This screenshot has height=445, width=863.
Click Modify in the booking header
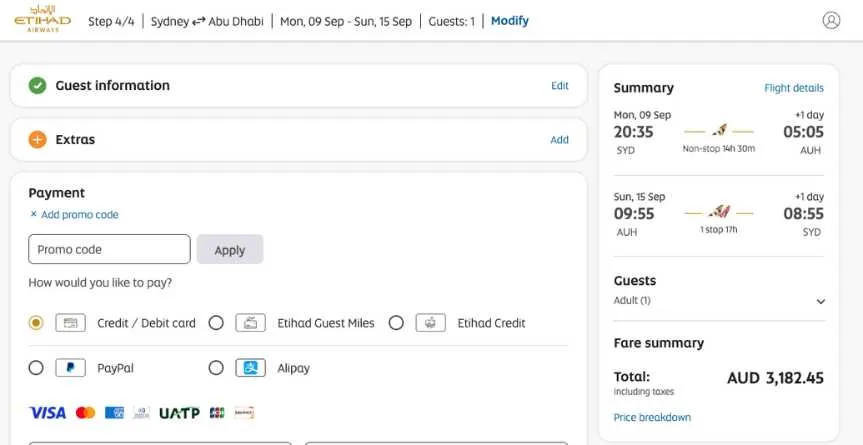pos(510,21)
